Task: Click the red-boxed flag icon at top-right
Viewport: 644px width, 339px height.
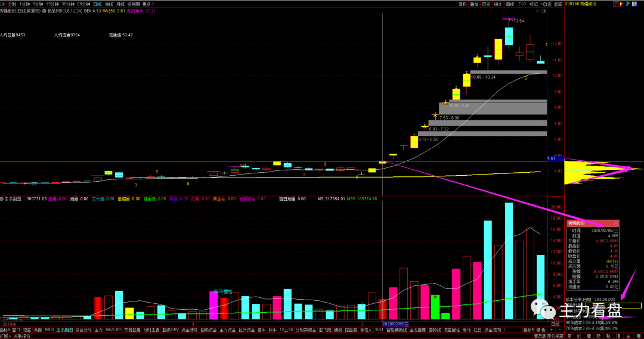Action: tap(616, 4)
